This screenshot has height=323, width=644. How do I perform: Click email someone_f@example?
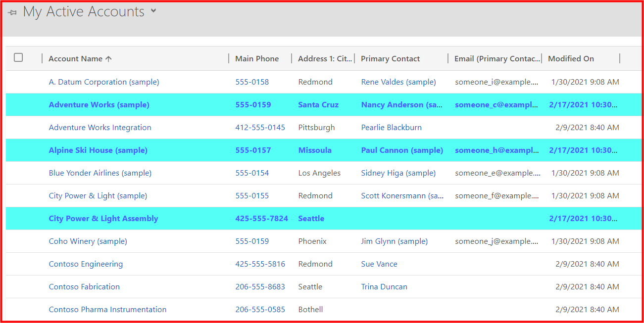tap(497, 196)
